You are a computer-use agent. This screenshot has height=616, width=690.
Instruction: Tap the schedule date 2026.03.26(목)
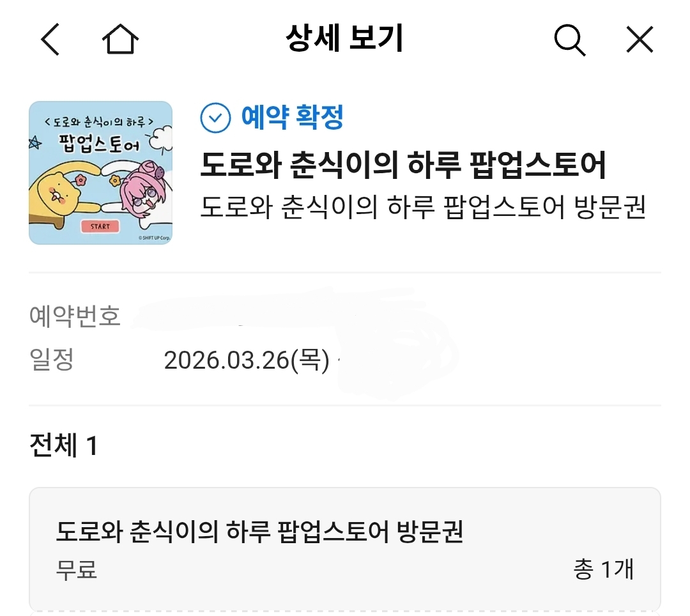(247, 360)
